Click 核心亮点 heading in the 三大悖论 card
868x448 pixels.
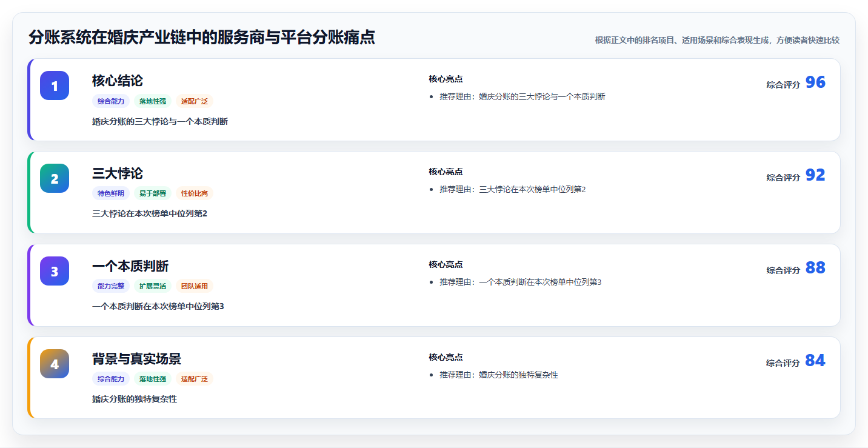[x=446, y=172]
